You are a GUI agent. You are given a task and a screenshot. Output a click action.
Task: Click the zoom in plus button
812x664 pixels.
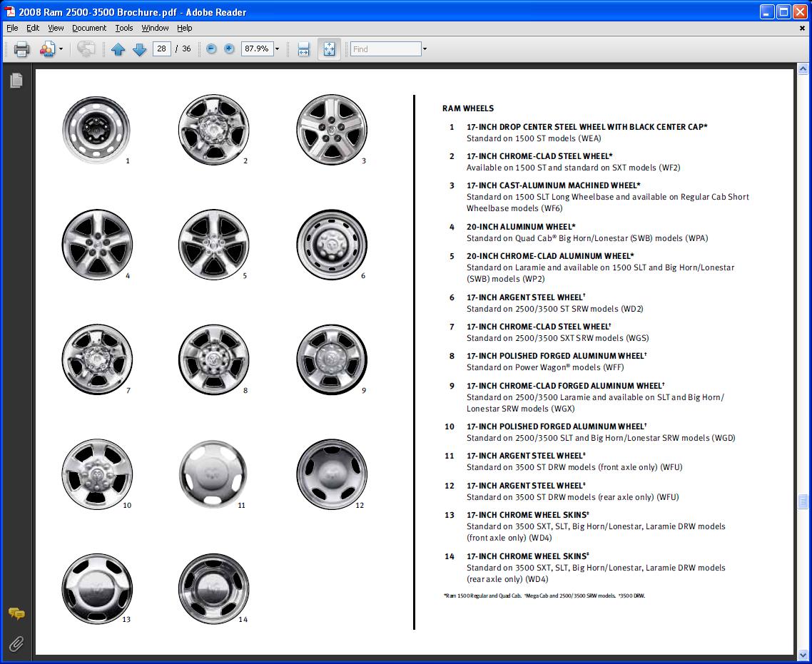[229, 49]
